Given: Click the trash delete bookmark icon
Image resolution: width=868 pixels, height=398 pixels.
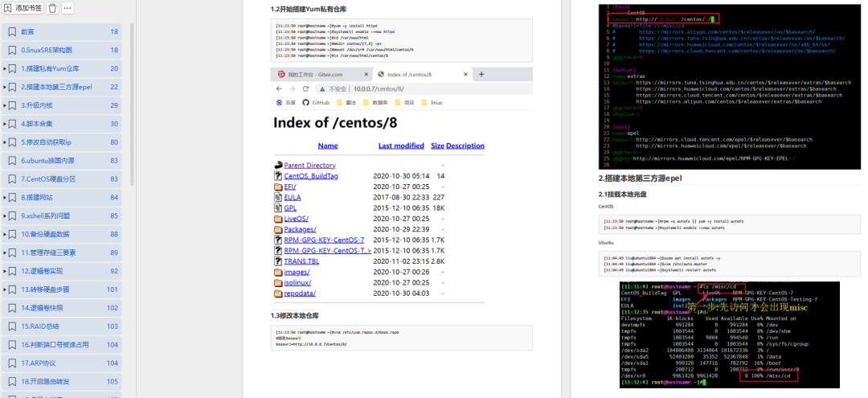Looking at the screenshot, I should (x=52, y=8).
